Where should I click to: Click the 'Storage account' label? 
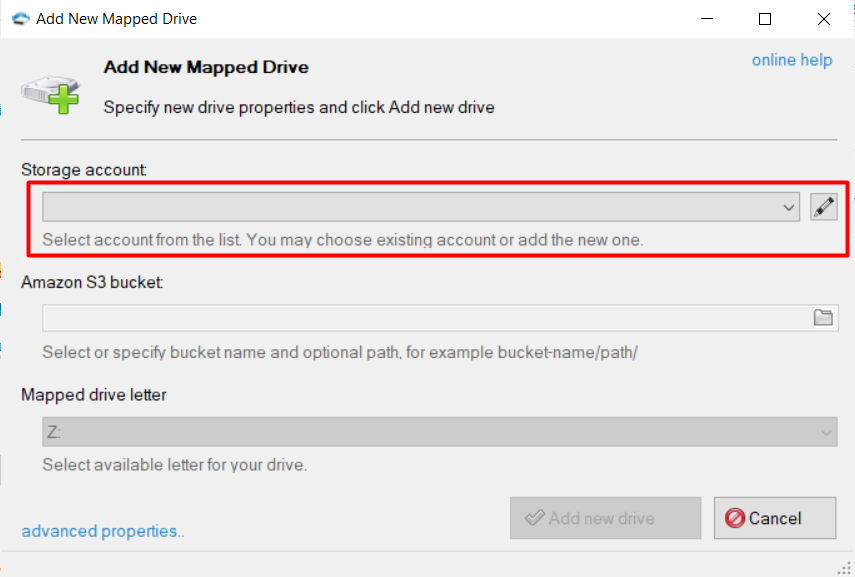coord(84,170)
